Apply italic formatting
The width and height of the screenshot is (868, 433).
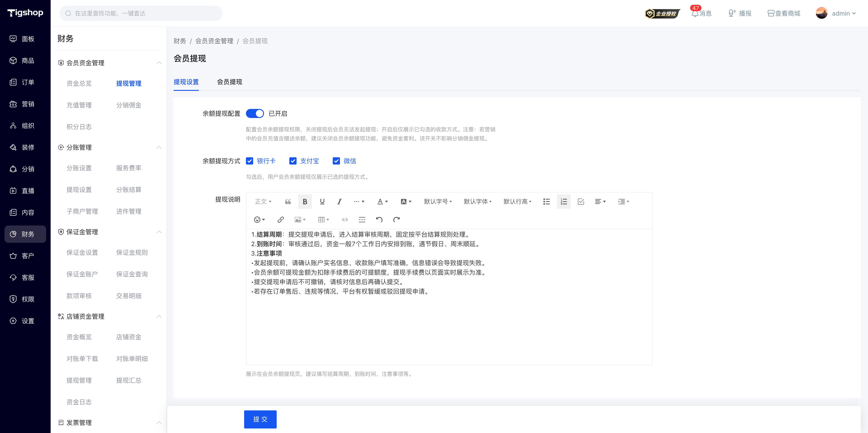point(339,202)
